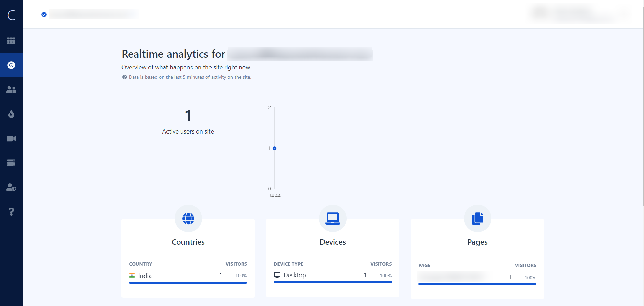This screenshot has height=306, width=644.
Task: Open the help question mark icon
Action: click(x=12, y=211)
